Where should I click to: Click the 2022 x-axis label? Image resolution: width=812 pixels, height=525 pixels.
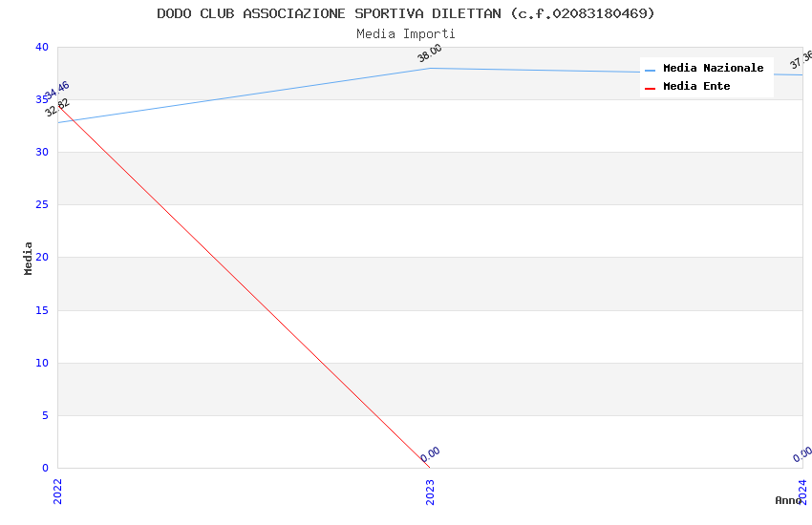point(57,492)
